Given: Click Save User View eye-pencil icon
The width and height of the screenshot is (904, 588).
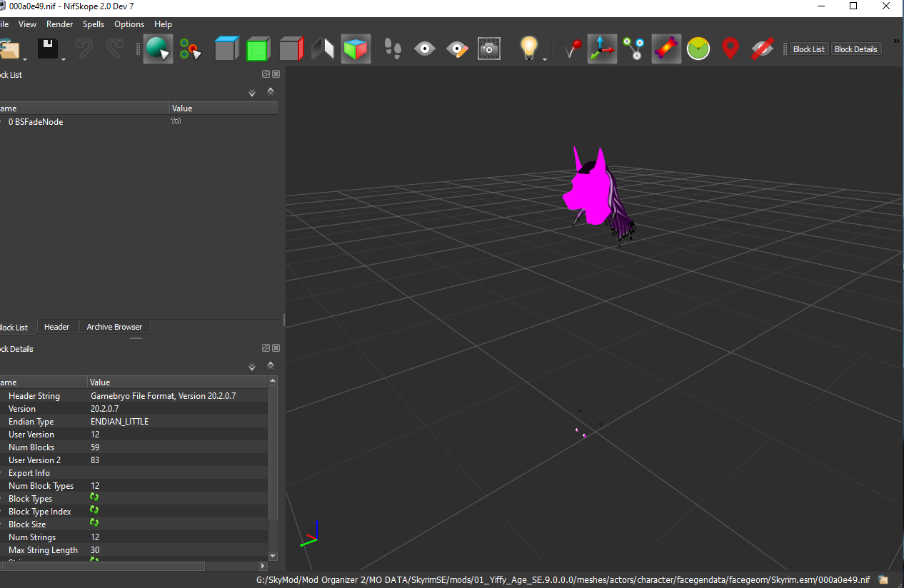Looking at the screenshot, I should (457, 49).
